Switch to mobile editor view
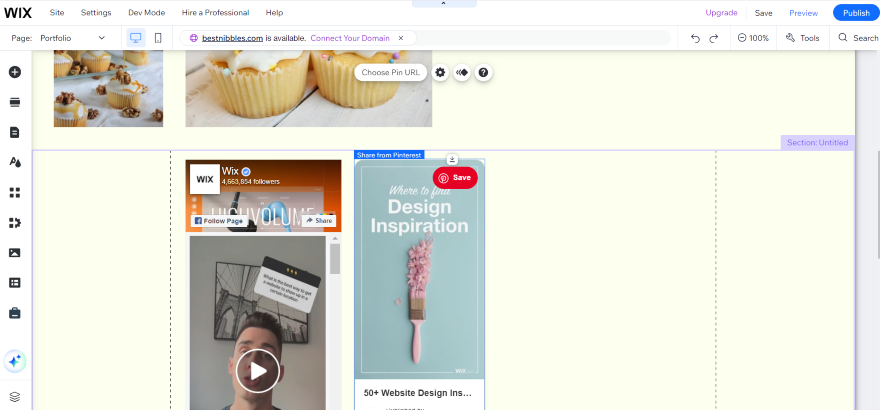 [158, 38]
